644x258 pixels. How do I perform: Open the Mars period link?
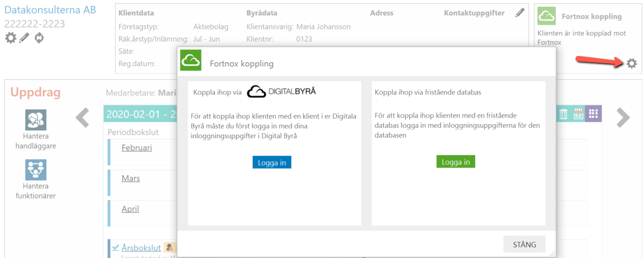coord(131,178)
